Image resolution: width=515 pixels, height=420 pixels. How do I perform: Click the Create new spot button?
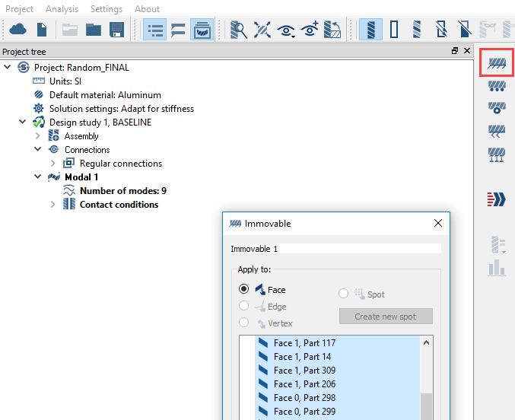[x=386, y=317]
